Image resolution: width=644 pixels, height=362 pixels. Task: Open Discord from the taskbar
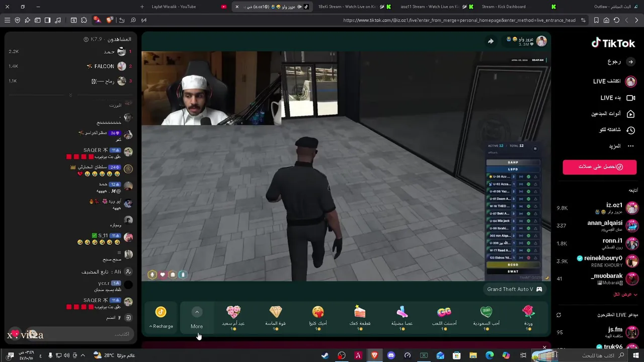(391, 355)
